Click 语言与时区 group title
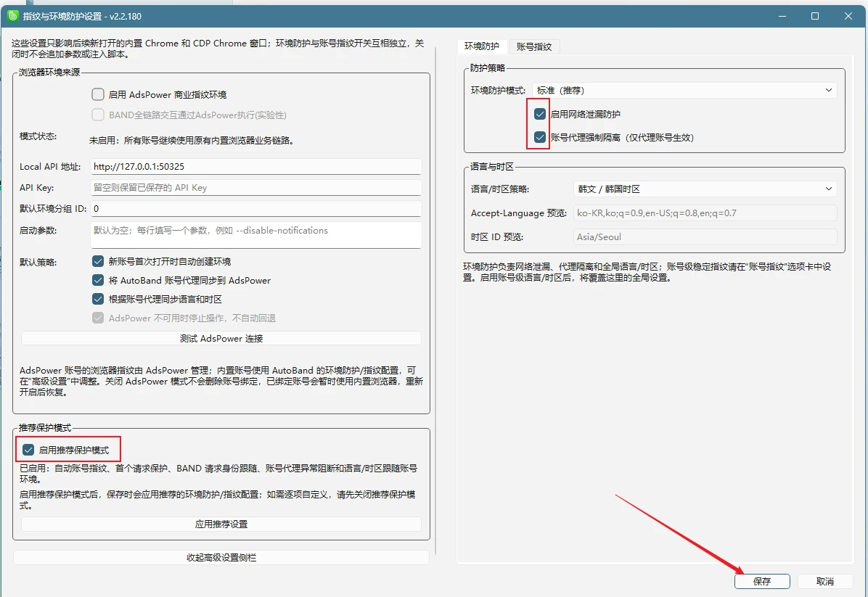The height and width of the screenshot is (597, 868). [491, 167]
